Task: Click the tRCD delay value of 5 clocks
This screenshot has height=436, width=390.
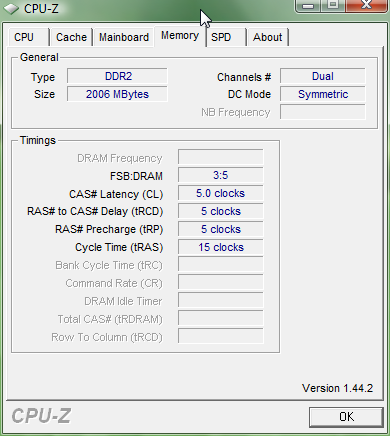Action: [221, 211]
